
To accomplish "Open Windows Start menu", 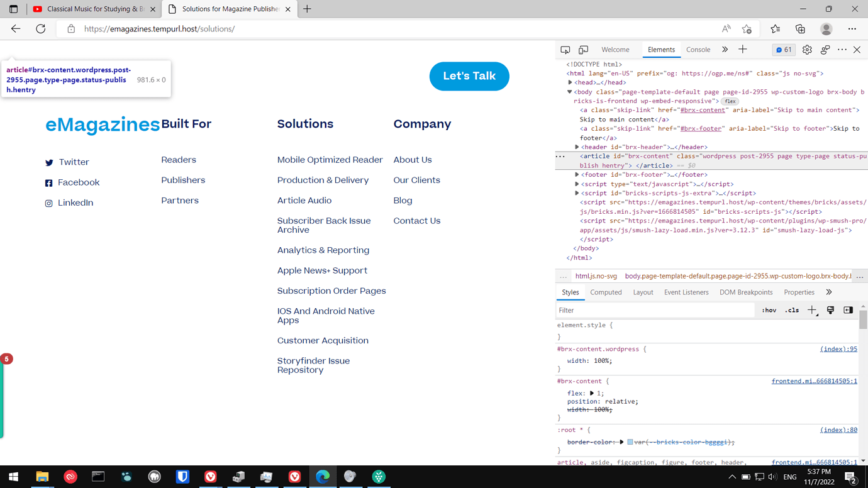I will [14, 477].
